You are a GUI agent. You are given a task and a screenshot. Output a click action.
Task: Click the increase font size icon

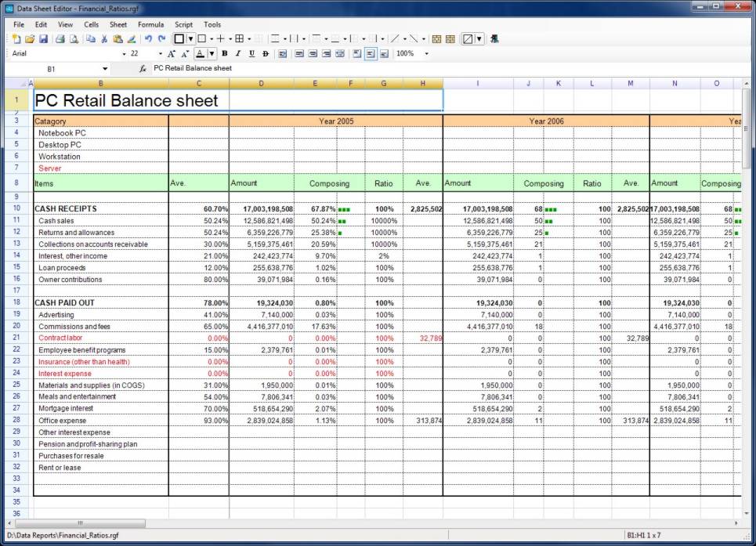(172, 54)
